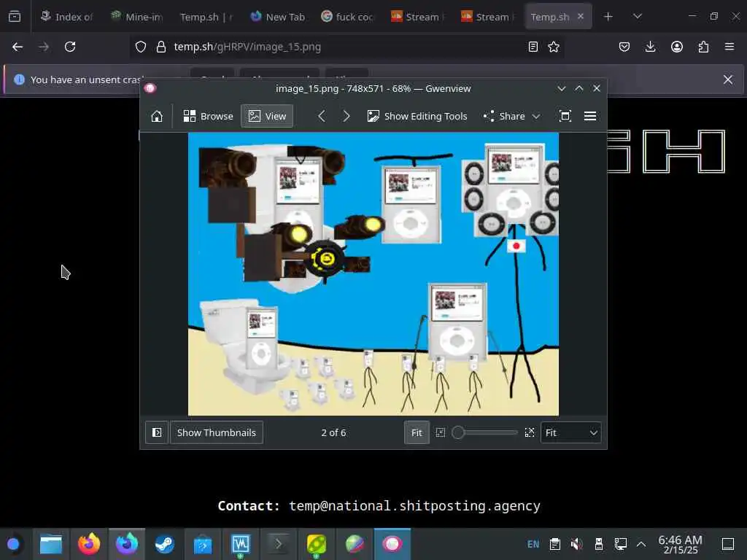747x560 pixels.
Task: Open the Firefox application menu
Action: (x=729, y=47)
